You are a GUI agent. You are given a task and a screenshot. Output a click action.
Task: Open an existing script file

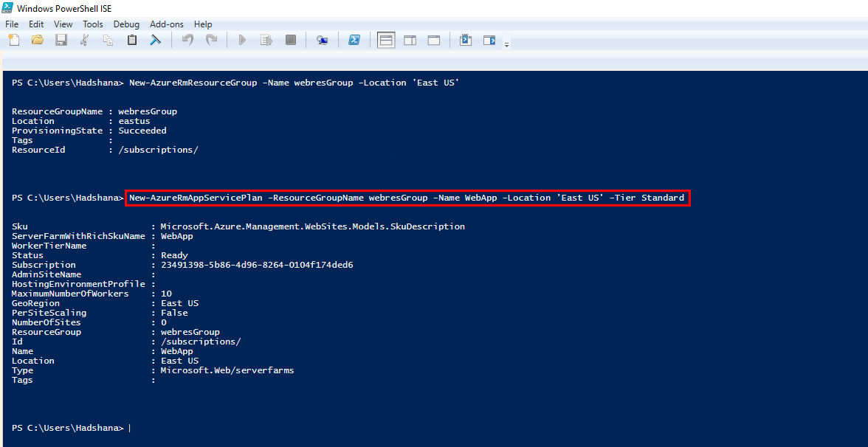[x=37, y=40]
